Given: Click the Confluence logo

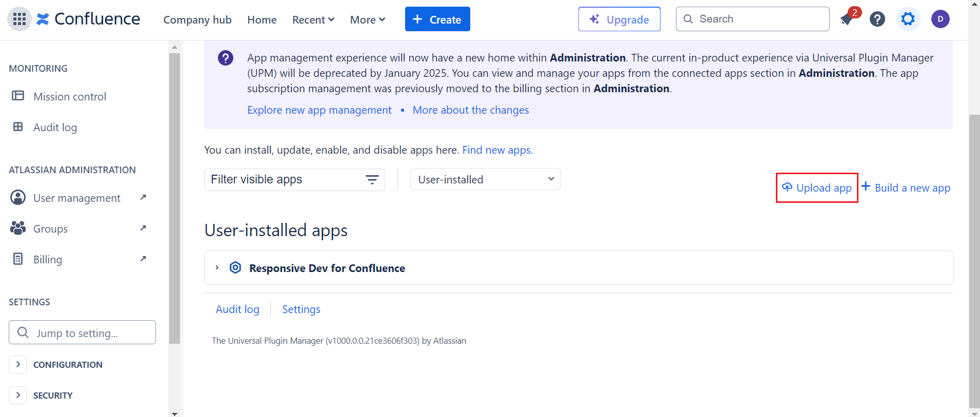Looking at the screenshot, I should [88, 19].
